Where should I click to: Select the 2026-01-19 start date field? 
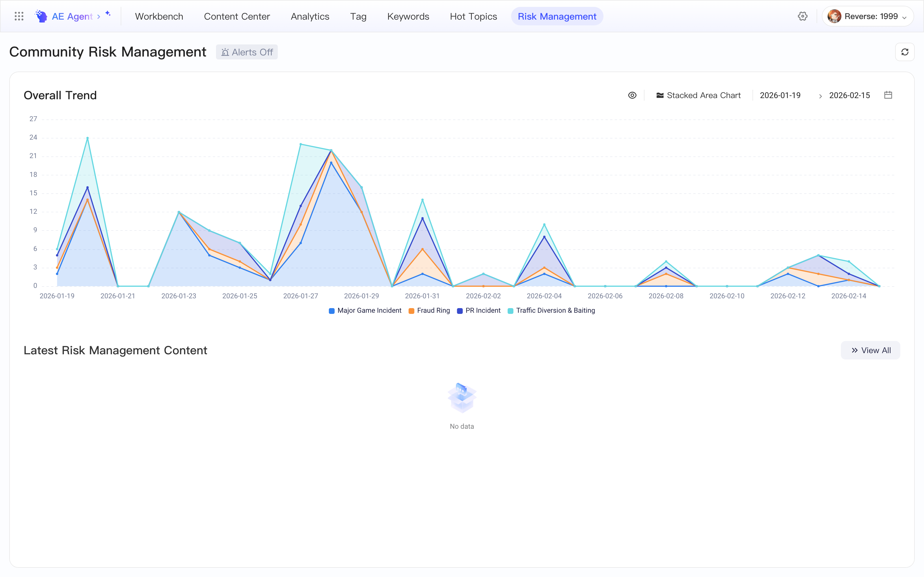780,95
